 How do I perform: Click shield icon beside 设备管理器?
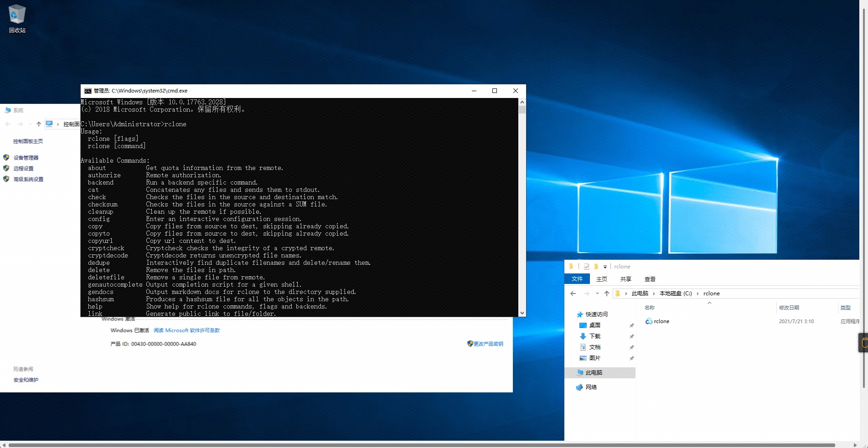click(6, 157)
